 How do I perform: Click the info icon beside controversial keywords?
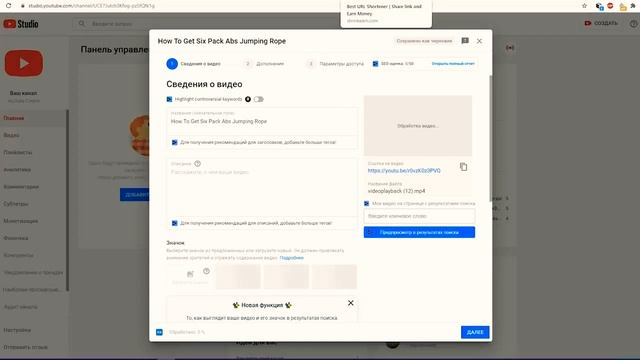tap(248, 99)
